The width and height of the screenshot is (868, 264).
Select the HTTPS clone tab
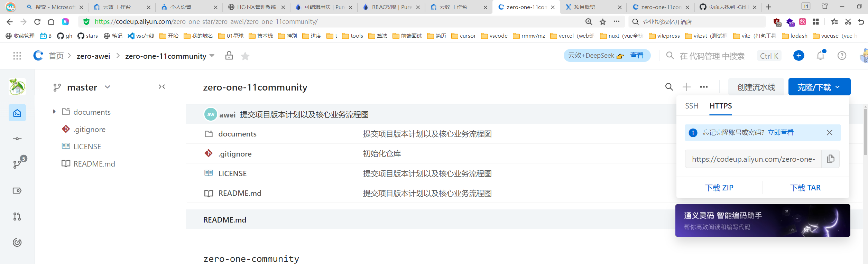tap(721, 106)
